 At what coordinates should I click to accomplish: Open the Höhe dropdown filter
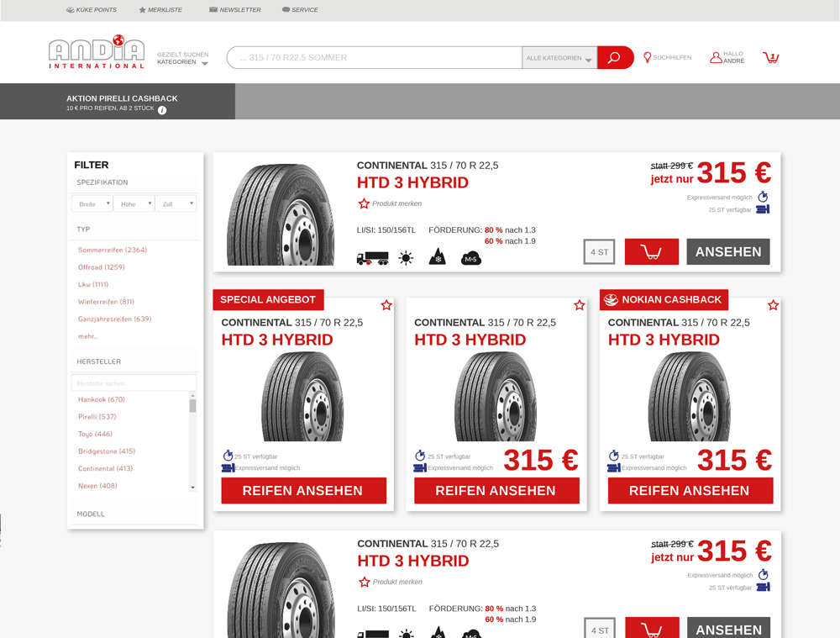134,203
